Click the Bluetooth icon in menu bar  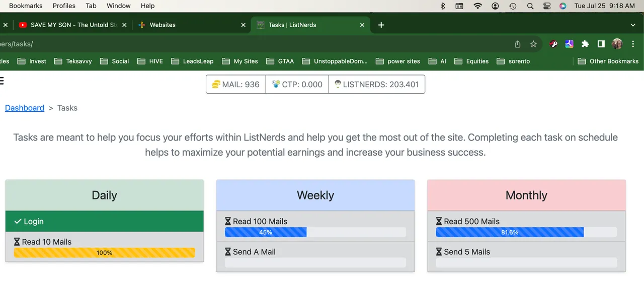tap(443, 6)
